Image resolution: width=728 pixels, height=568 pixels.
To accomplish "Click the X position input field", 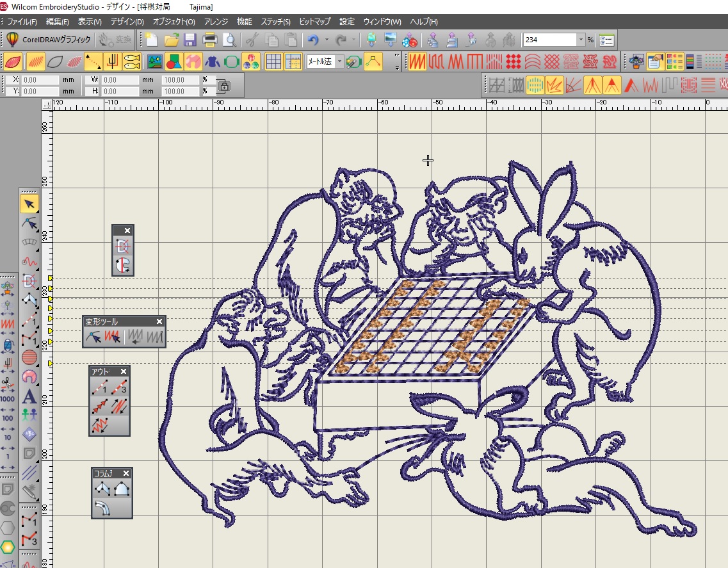I will [40, 80].
